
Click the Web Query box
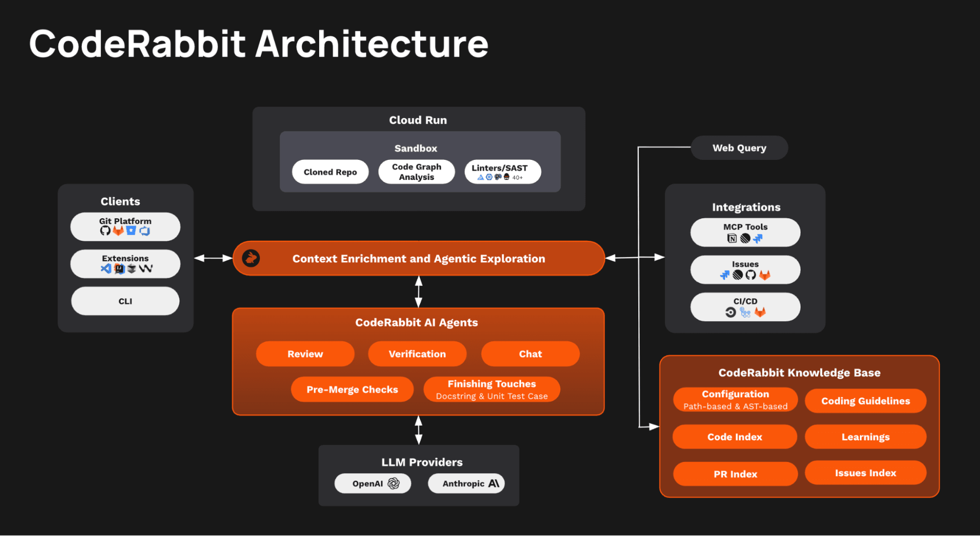coord(739,148)
